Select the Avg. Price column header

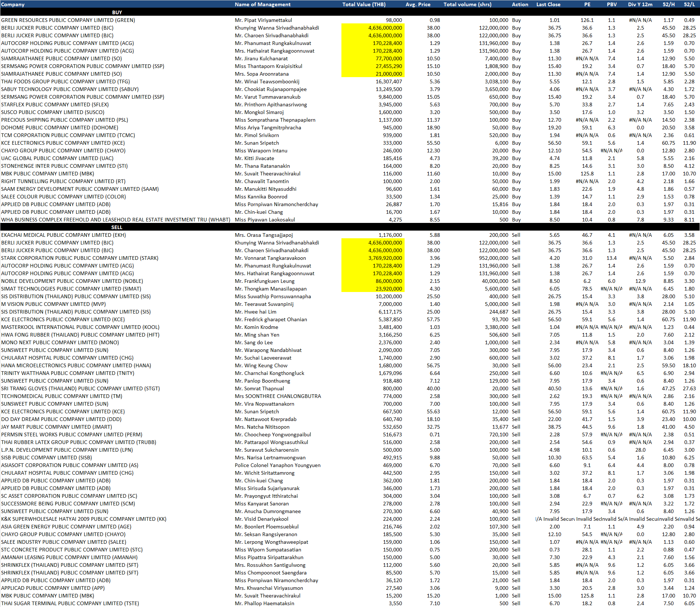click(x=418, y=4)
